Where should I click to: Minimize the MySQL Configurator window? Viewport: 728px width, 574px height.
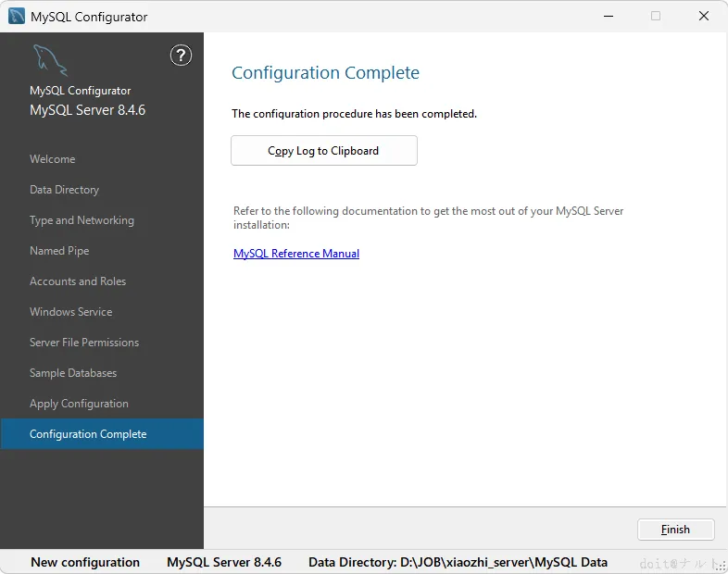608,17
